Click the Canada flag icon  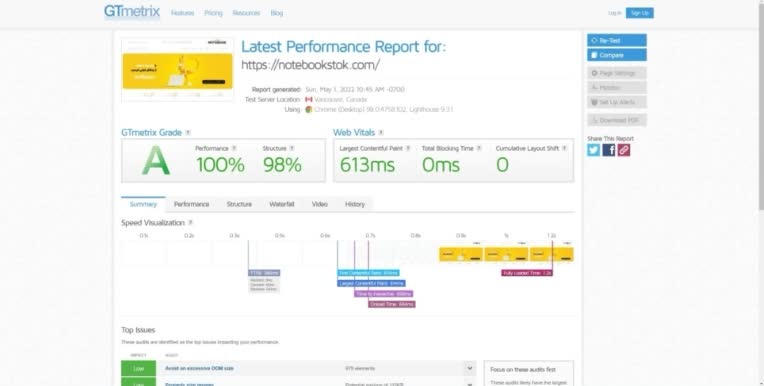pyautogui.click(x=308, y=99)
